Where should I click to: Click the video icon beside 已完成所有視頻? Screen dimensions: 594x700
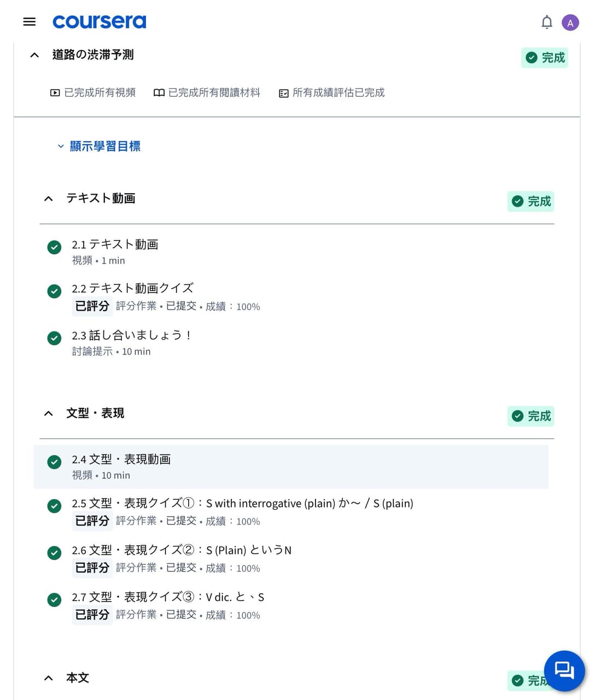54,93
